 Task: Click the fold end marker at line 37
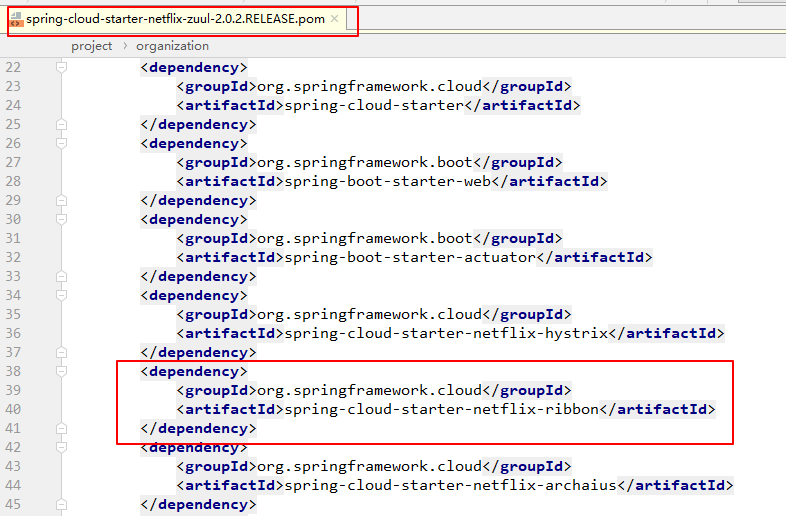61,353
